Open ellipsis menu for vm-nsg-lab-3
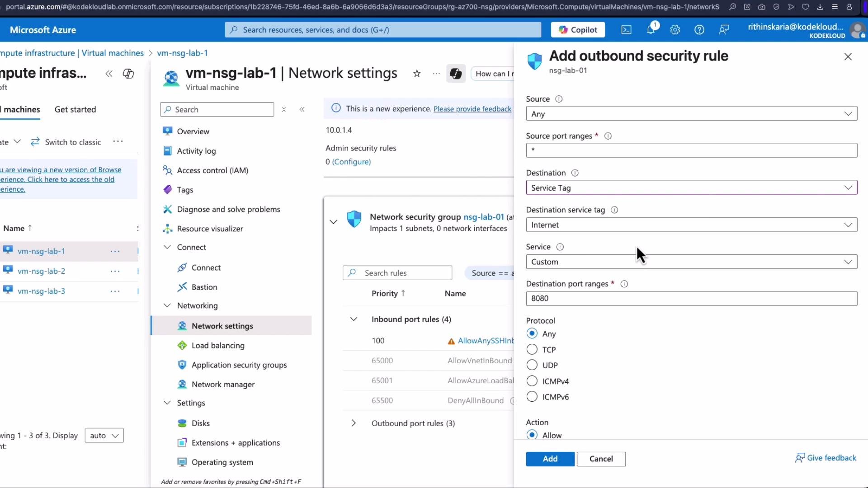Image resolution: width=868 pixels, height=488 pixels. (115, 291)
